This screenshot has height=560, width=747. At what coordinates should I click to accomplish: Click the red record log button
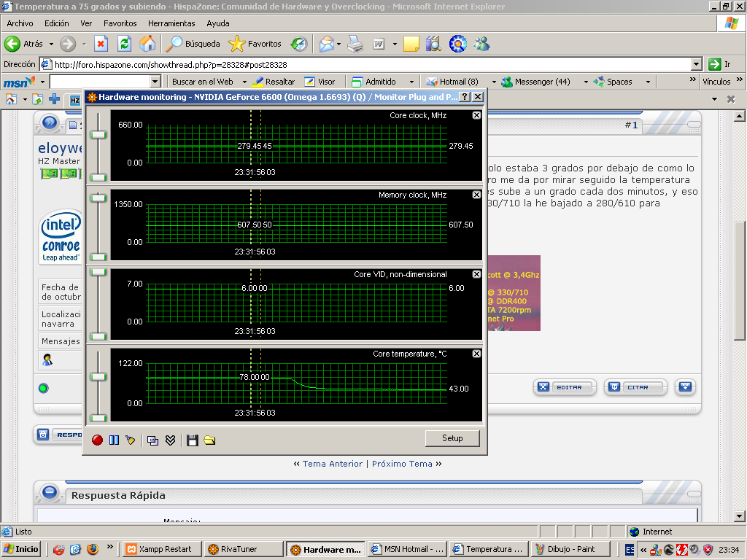pos(97,440)
